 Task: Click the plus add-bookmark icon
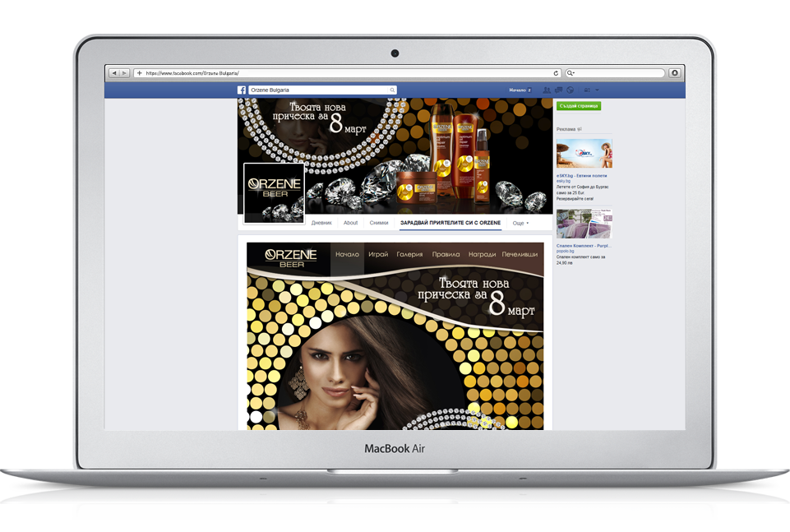click(140, 73)
